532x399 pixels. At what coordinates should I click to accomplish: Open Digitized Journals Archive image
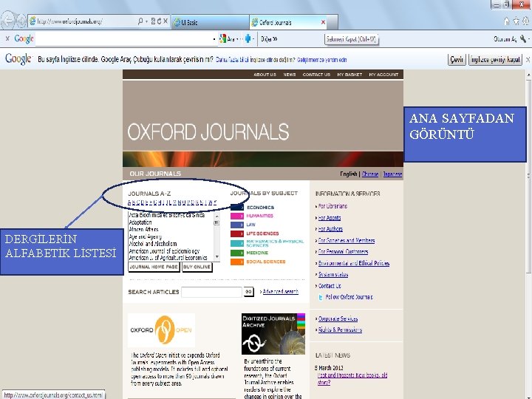[273, 334]
